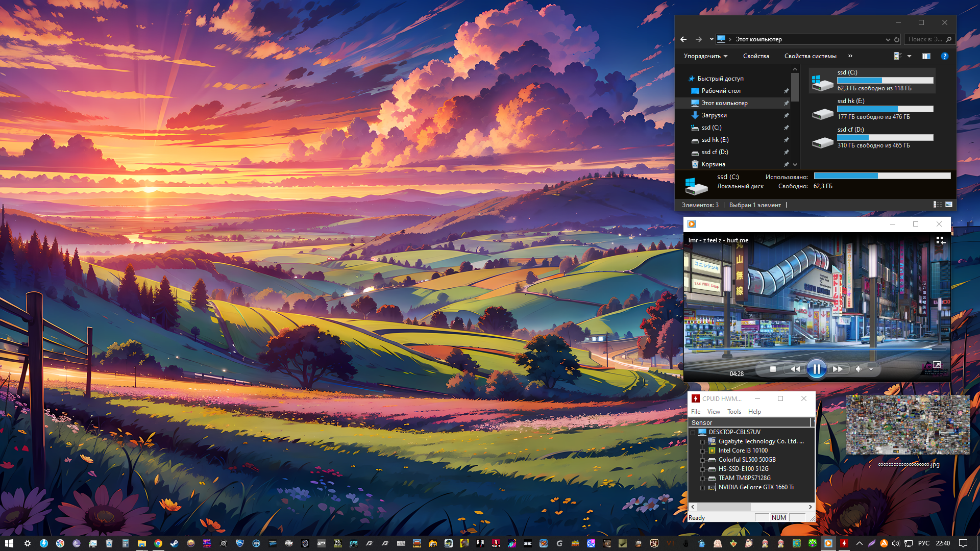This screenshot has width=980, height=551.
Task: Open Рабочий стол in navigation pane
Action: click(x=721, y=91)
